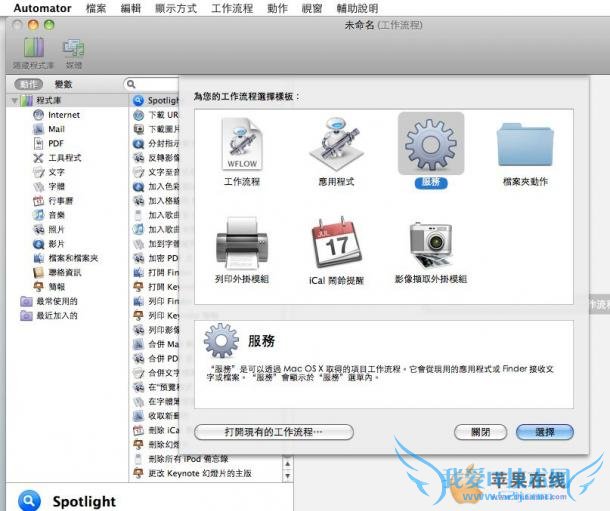Viewport: 610px width, 511px height.
Task: Select the 音樂 library category
Action: coord(56,215)
